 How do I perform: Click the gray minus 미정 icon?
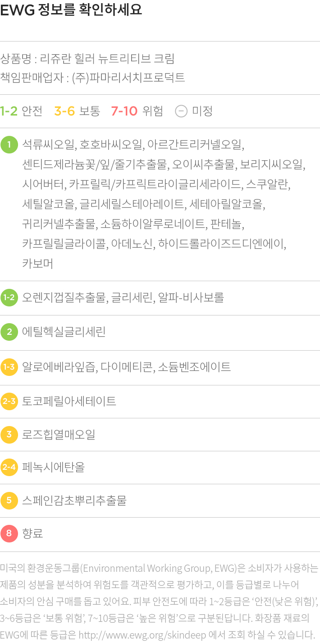pyautogui.click(x=181, y=111)
